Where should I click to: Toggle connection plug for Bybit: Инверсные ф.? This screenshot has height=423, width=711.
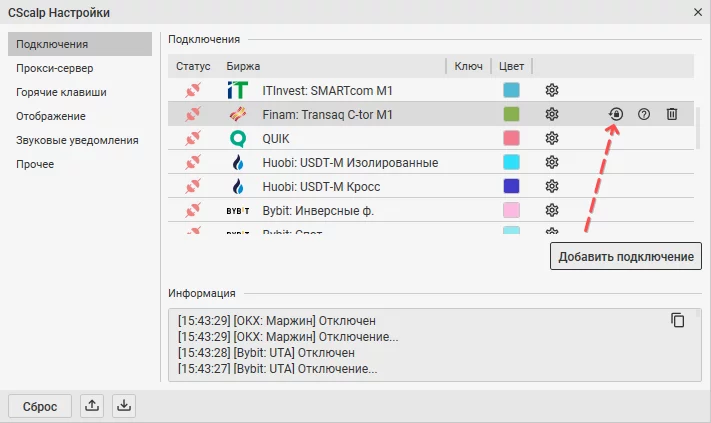click(193, 210)
